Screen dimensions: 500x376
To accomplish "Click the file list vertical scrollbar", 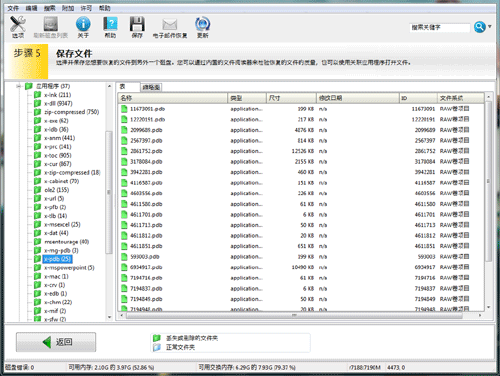I will [488, 182].
